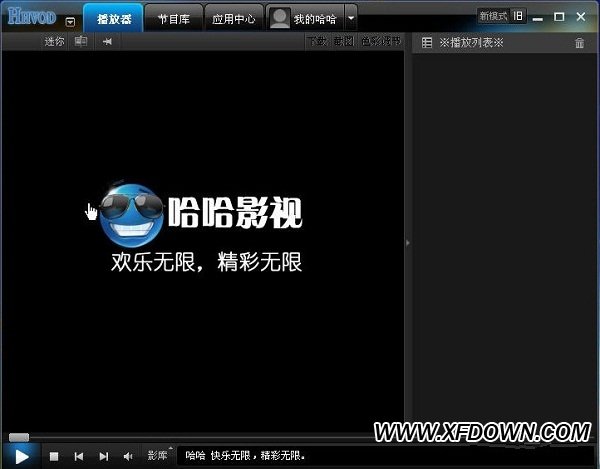600x469 pixels.
Task: Click the ※播放列表※ heading
Action: 471,42
